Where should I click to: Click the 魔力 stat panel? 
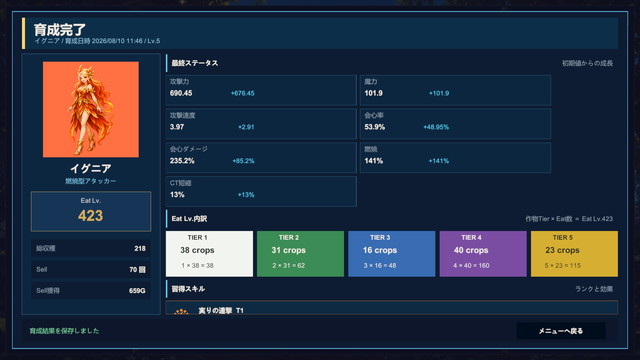[456, 90]
